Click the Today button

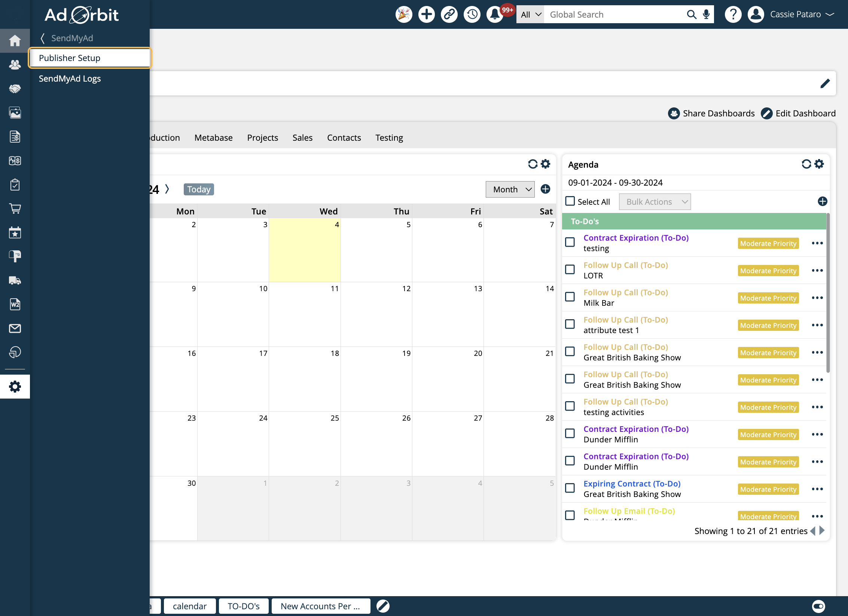click(x=199, y=189)
